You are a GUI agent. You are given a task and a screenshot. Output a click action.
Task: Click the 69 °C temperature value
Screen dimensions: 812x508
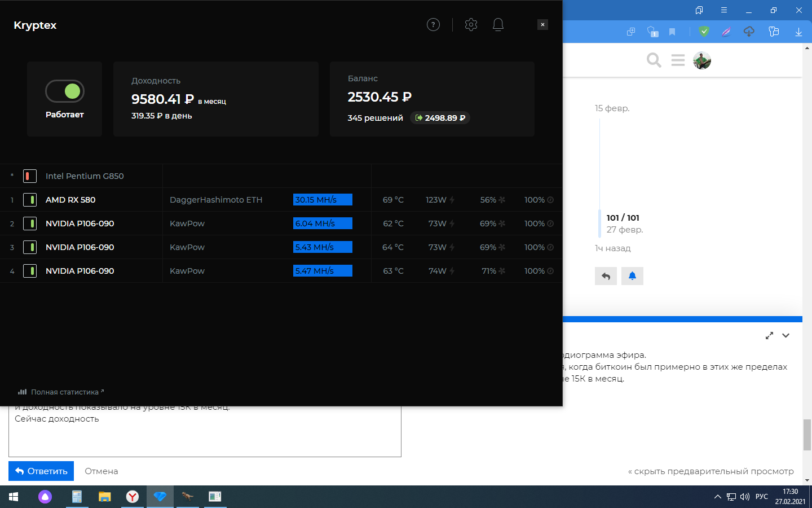point(393,200)
